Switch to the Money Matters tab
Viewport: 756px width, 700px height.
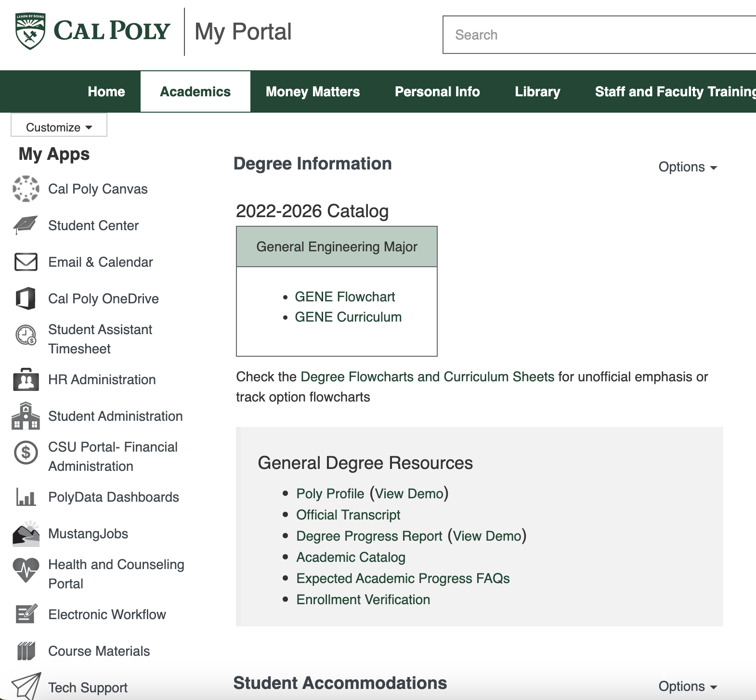click(313, 91)
